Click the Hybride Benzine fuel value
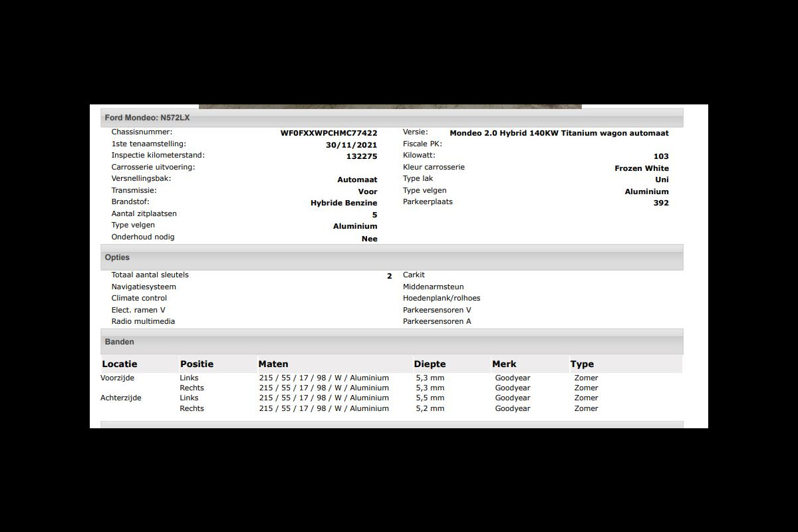Viewport: 798px width, 532px height. pyautogui.click(x=343, y=203)
